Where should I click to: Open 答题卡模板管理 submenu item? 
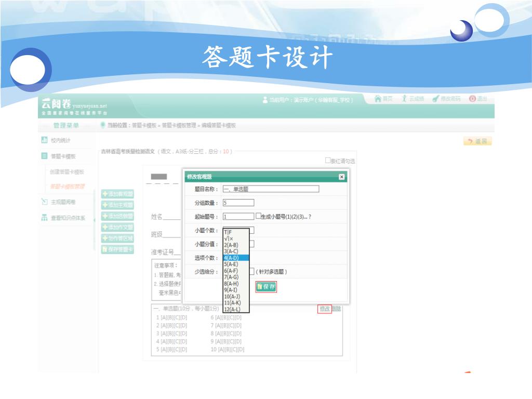[x=67, y=187]
